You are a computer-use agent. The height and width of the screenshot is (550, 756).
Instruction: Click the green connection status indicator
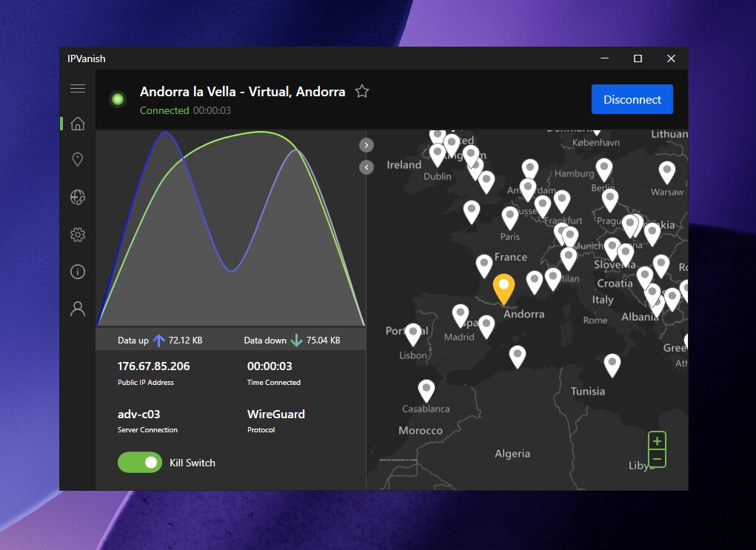click(x=118, y=99)
